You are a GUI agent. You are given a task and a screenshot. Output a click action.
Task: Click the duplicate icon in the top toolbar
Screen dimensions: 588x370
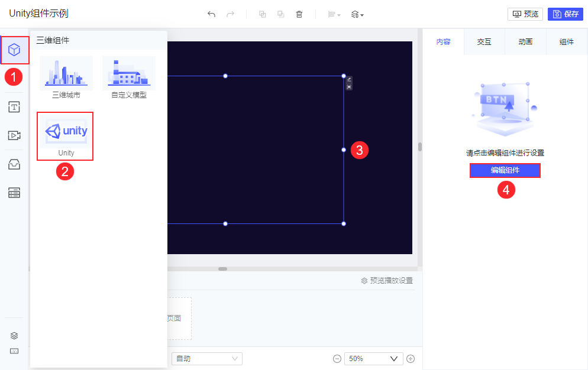coord(262,14)
